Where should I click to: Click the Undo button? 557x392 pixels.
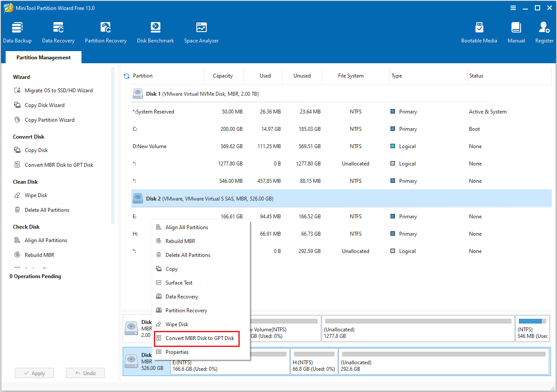pyautogui.click(x=85, y=373)
